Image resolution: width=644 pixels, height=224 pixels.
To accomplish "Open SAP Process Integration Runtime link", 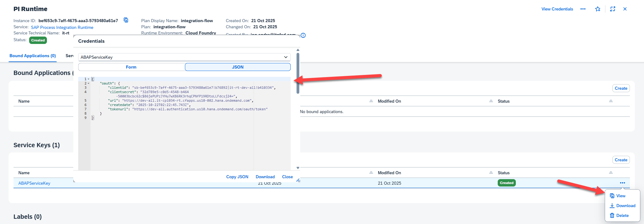I will [62, 27].
